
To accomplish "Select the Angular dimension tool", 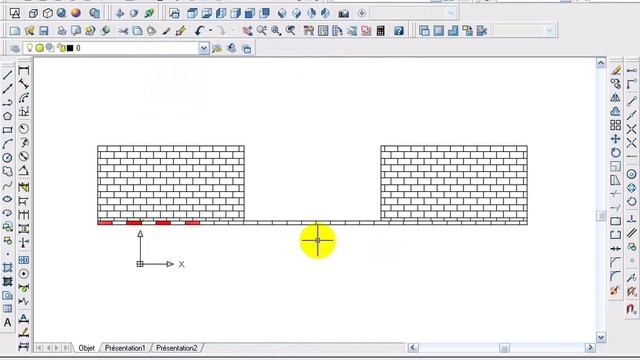I will click(x=24, y=170).
